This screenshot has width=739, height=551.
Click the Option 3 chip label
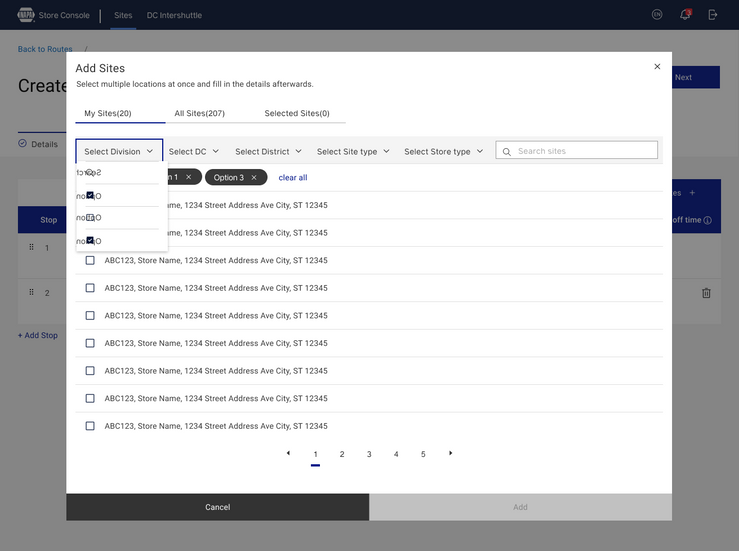pyautogui.click(x=229, y=177)
